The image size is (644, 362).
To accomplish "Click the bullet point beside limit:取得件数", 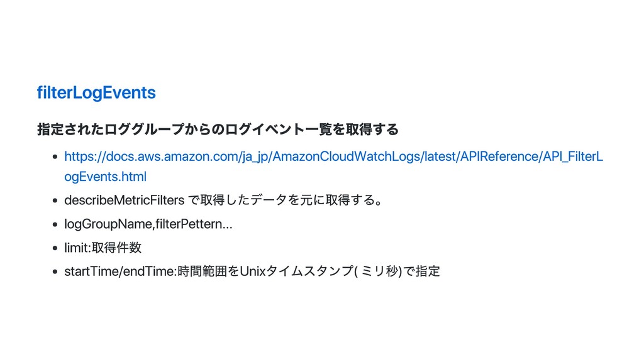I will (55, 248).
